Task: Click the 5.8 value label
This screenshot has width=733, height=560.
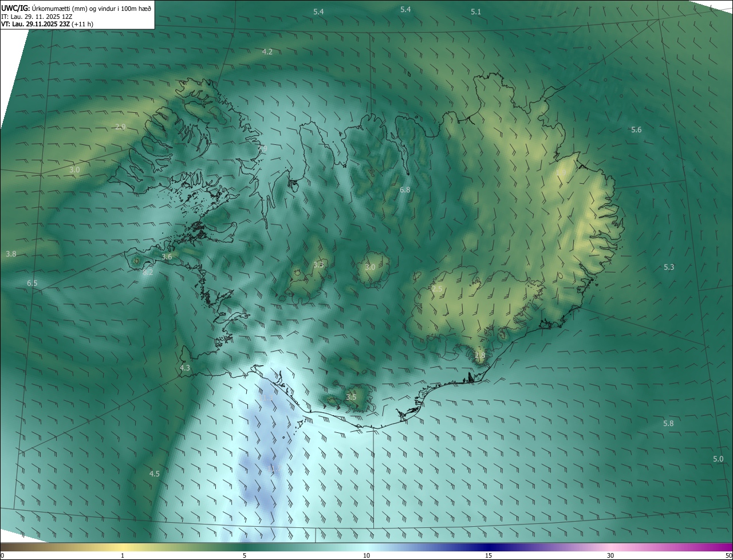Action: [668, 424]
